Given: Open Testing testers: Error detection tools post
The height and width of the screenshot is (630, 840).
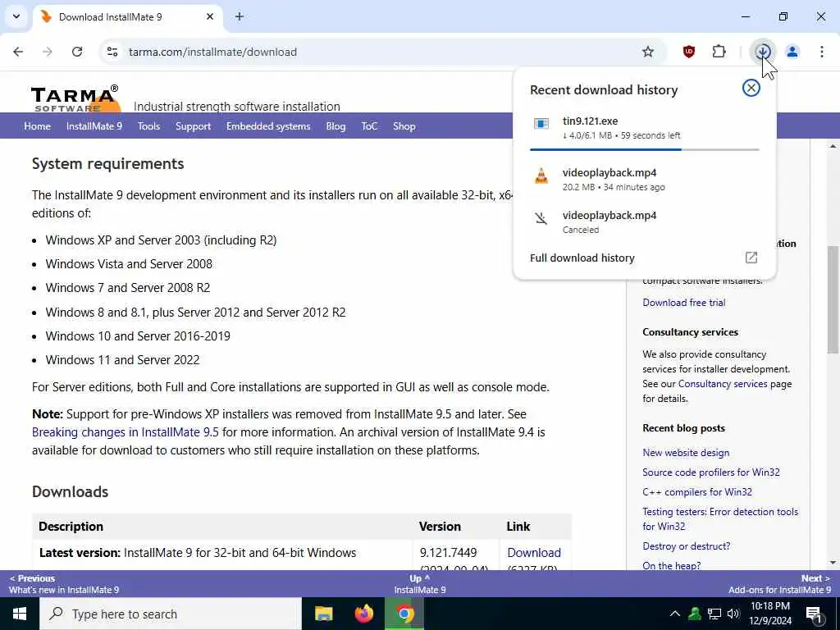Looking at the screenshot, I should pyautogui.click(x=720, y=518).
